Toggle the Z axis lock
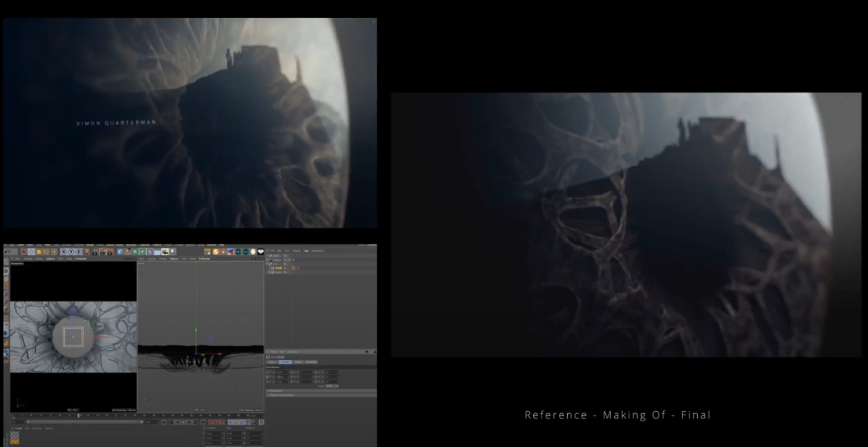This screenshot has height=447, width=868. tap(78, 252)
